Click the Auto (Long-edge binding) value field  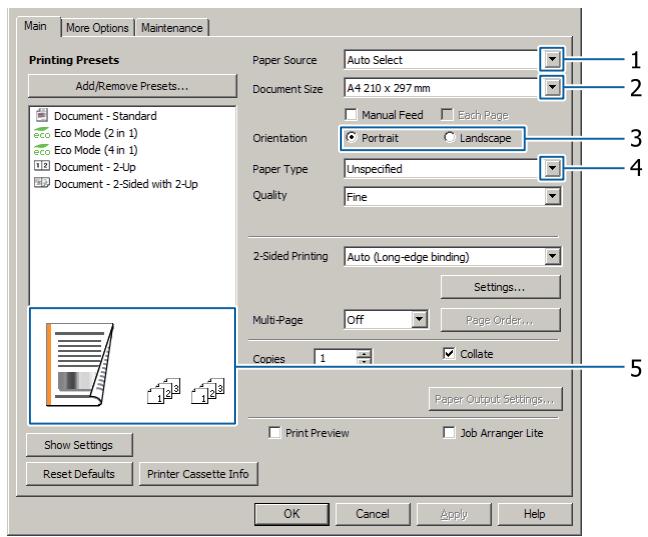pos(443,257)
